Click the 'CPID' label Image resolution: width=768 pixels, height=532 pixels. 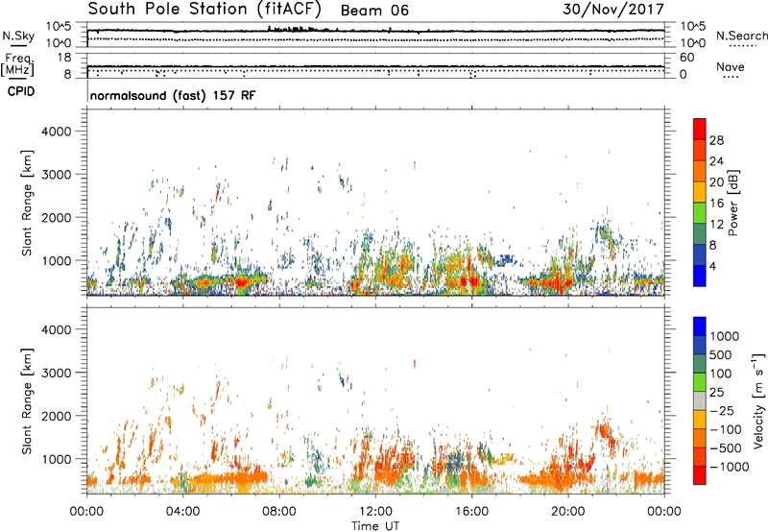[x=21, y=91]
